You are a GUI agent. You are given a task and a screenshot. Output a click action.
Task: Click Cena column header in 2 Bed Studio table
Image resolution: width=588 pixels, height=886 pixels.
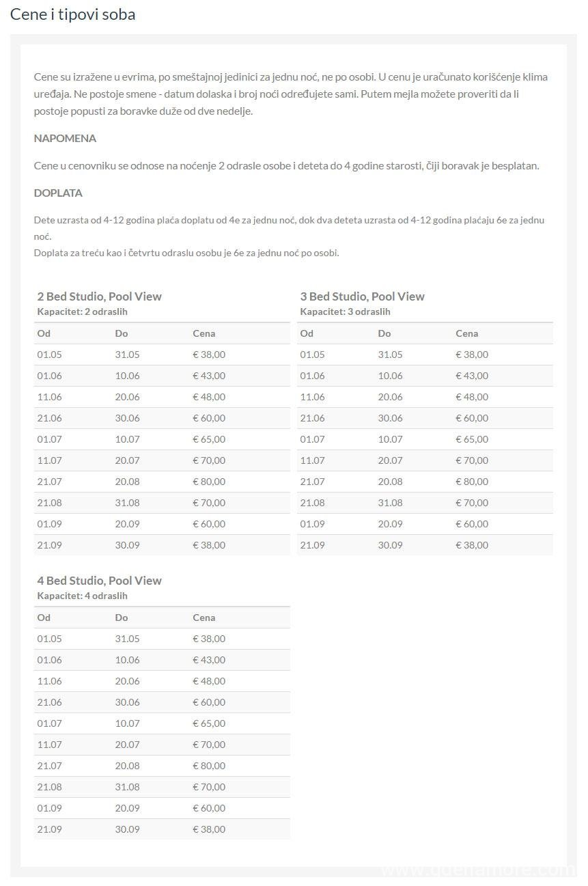coord(204,333)
